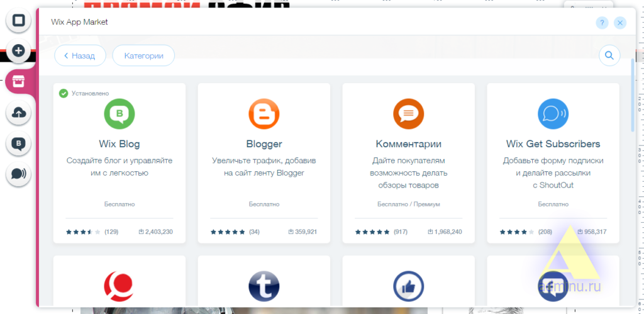Open the cloud upload media icon
644x314 pixels.
pyautogui.click(x=19, y=113)
